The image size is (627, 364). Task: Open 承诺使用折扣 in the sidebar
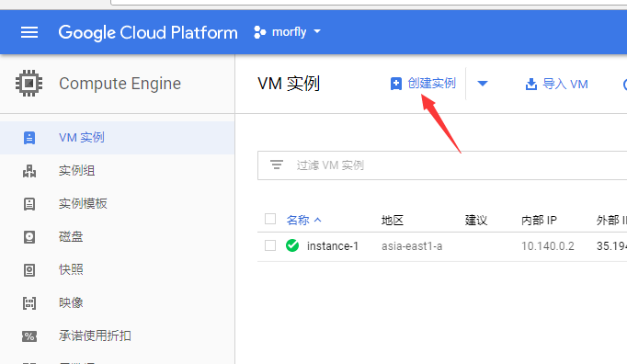95,336
